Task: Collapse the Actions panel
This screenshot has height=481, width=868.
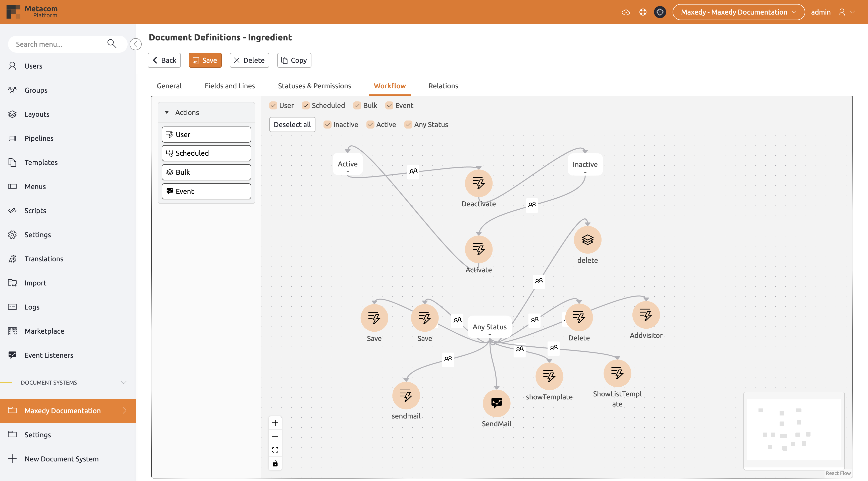Action: coord(167,112)
